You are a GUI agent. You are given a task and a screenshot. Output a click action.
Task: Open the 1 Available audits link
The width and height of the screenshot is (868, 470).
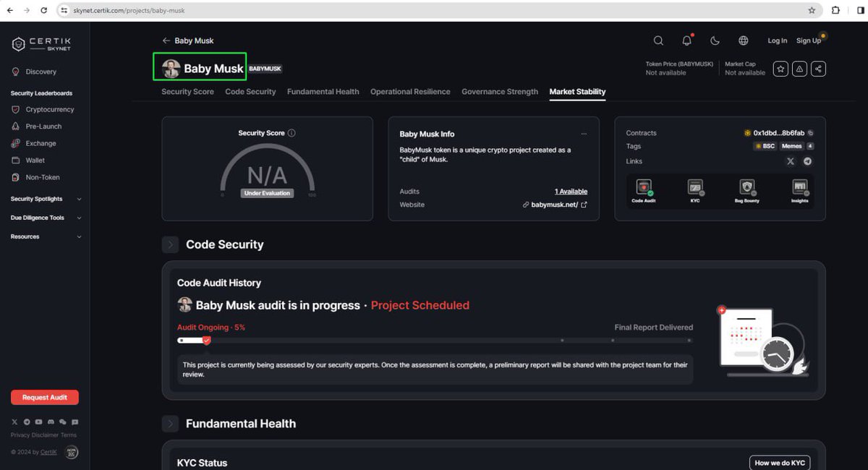571,192
